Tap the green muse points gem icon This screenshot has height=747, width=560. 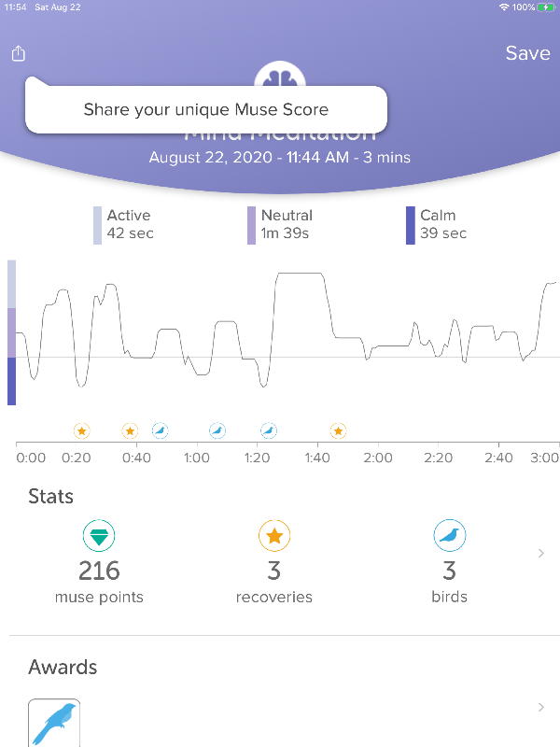tap(99, 536)
